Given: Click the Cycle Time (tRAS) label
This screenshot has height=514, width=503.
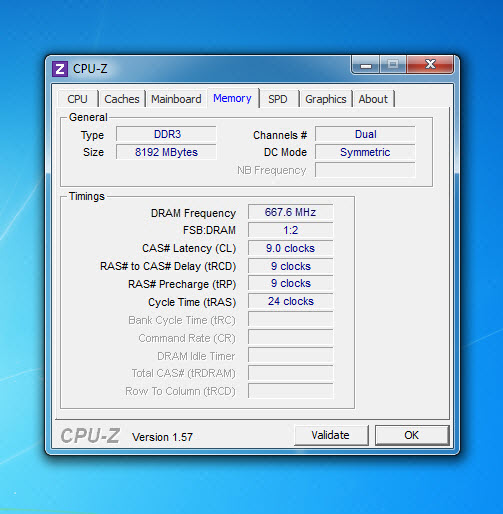Looking at the screenshot, I should (x=192, y=302).
